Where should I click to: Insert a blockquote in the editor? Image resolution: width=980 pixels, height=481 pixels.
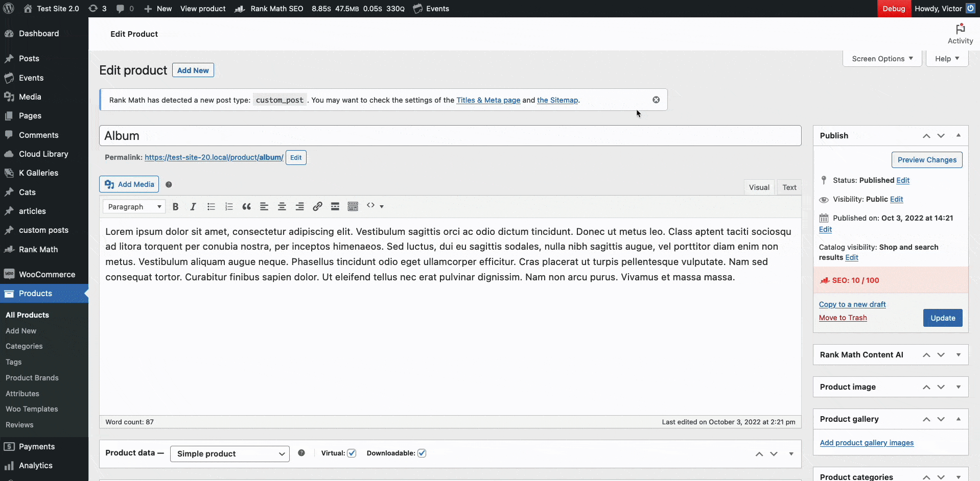click(246, 207)
